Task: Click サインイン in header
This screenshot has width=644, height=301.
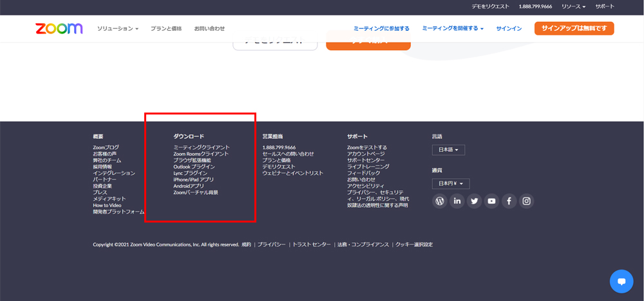Action: 509,28
